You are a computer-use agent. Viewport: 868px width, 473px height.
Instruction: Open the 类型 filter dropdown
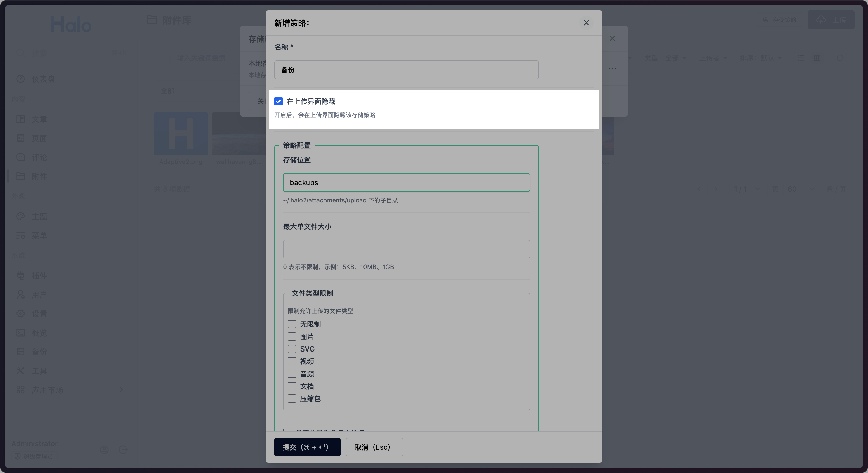[x=665, y=58]
